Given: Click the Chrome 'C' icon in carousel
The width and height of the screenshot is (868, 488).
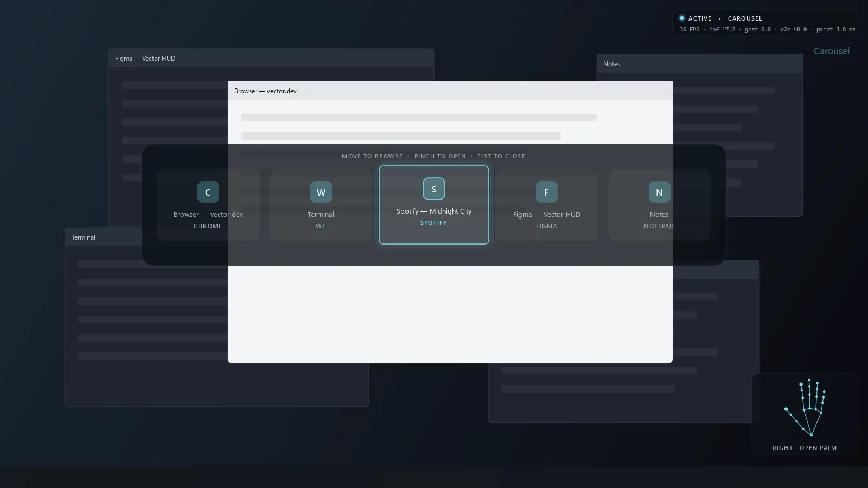Looking at the screenshot, I should coord(208,192).
